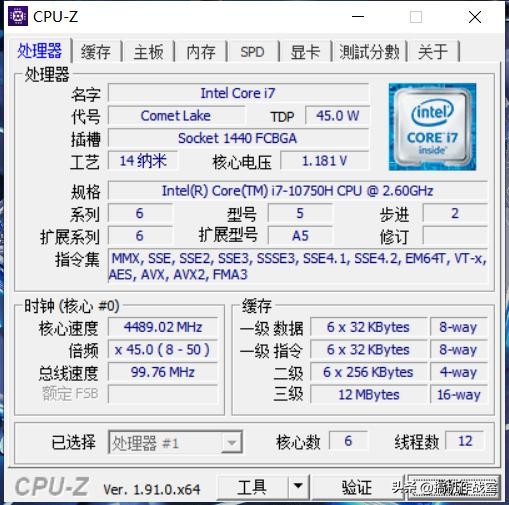
Task: Click the Intel Core i7 logo badge
Action: click(432, 127)
